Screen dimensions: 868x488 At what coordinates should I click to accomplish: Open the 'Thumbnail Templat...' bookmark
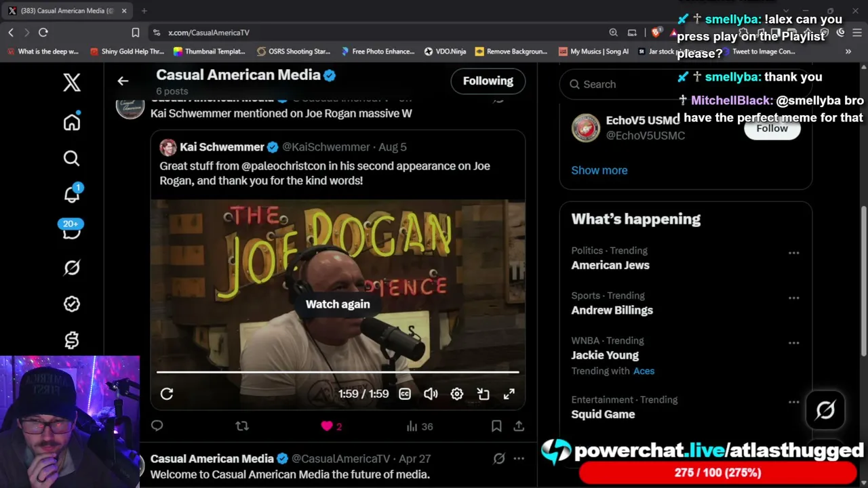(209, 52)
